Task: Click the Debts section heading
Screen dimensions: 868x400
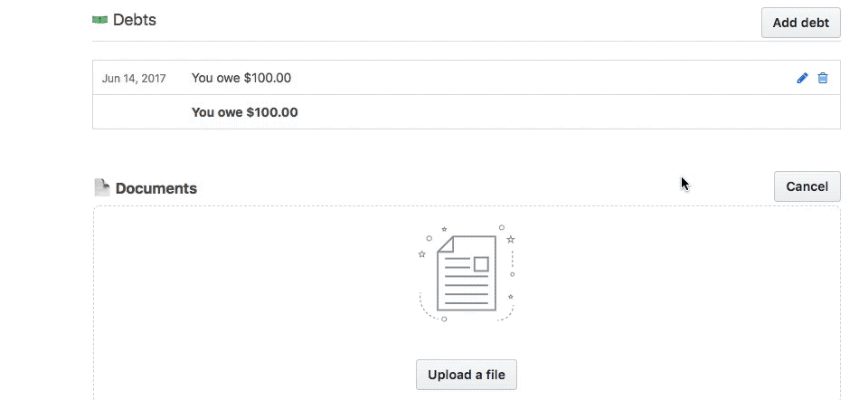Action: click(135, 20)
